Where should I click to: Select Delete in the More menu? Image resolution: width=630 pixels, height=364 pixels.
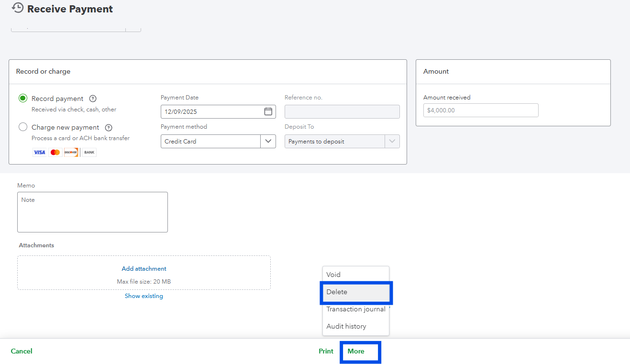coord(337,292)
